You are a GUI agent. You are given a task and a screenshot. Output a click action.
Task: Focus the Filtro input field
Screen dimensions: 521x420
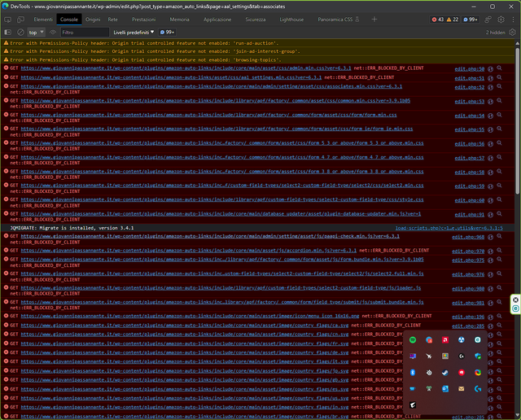[85, 33]
